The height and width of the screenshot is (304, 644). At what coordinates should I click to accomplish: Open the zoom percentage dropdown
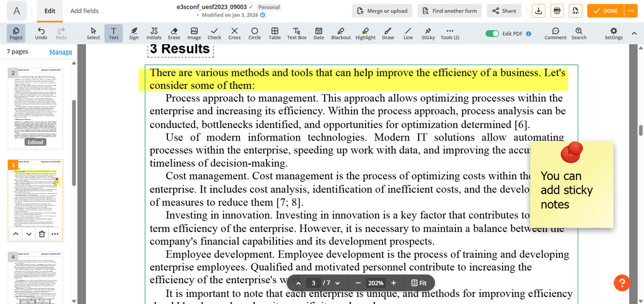tap(376, 283)
